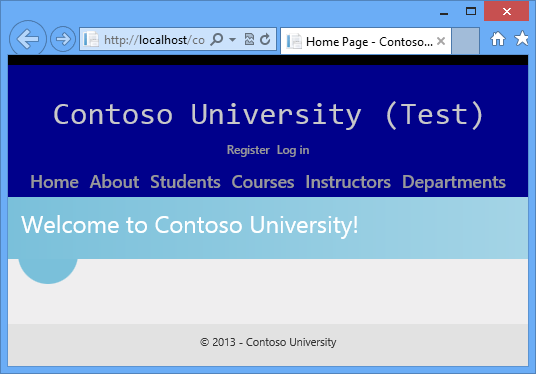Open the Courses nav menu item
Image resolution: width=536 pixels, height=374 pixels.
click(x=263, y=182)
